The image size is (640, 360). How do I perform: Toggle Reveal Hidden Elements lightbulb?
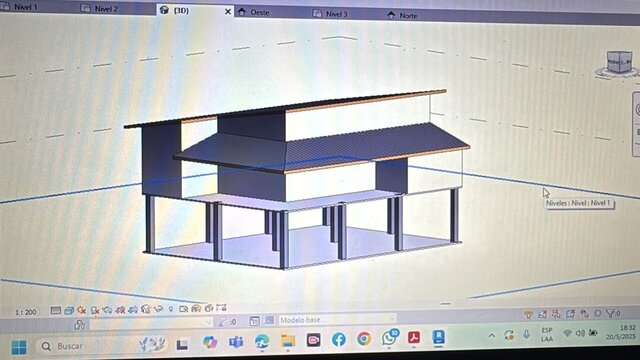[x=171, y=309]
